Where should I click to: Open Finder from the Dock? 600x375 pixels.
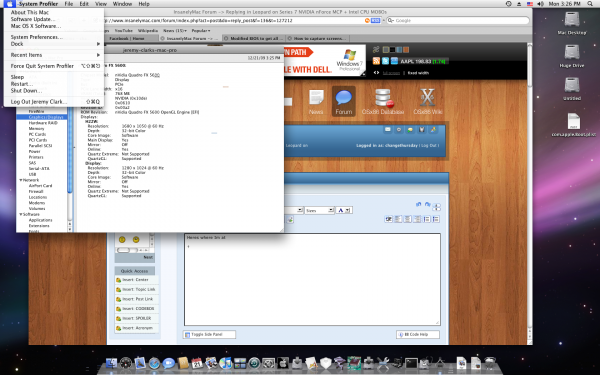click(x=111, y=363)
